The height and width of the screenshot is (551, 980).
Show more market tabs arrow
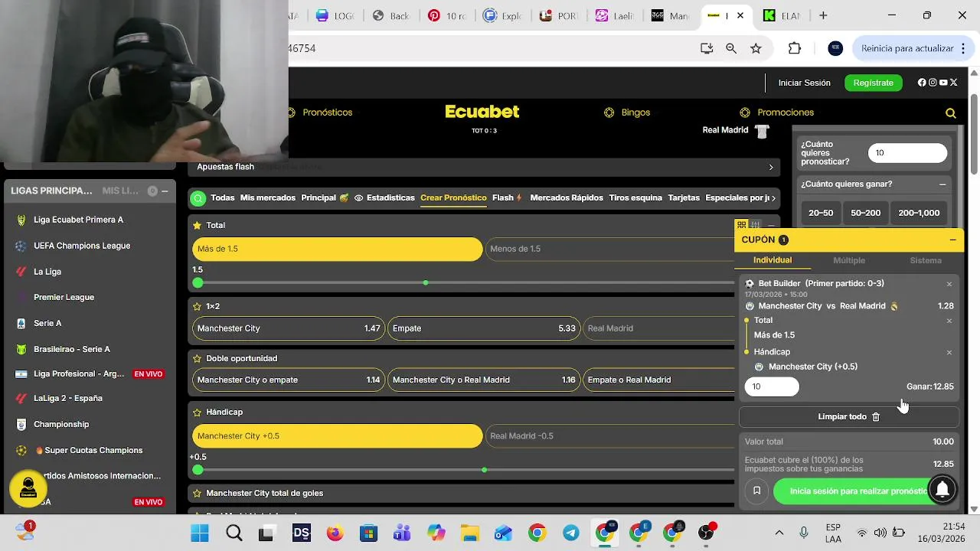pos(773,198)
